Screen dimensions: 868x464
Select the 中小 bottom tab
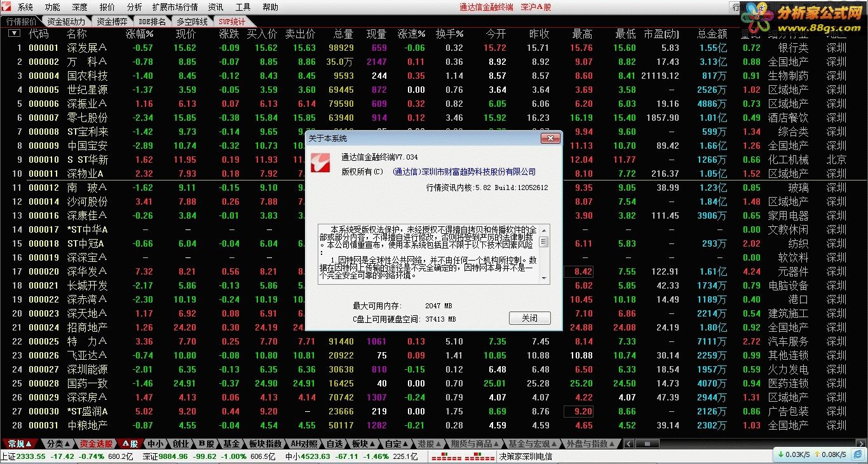156,444
